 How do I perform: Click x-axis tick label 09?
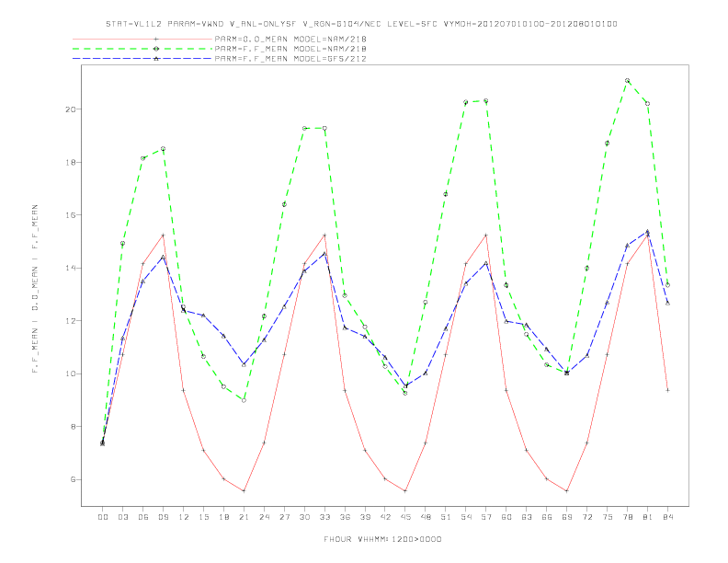pos(164,517)
